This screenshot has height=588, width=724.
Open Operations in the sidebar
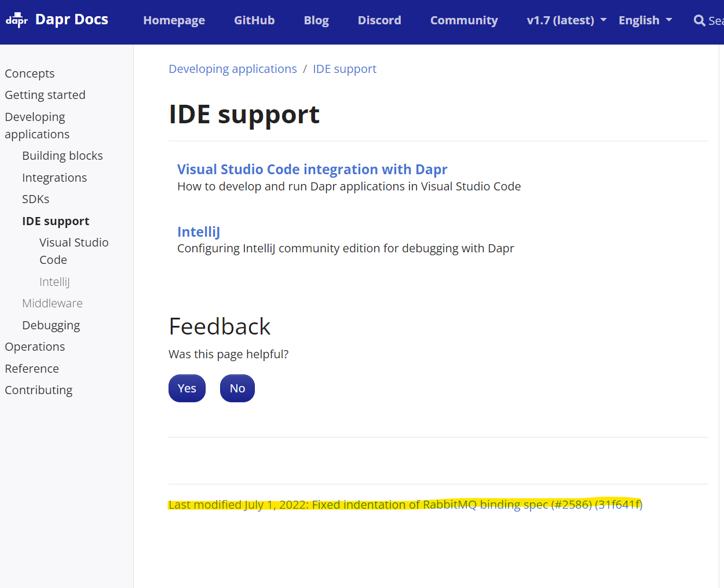coord(35,347)
